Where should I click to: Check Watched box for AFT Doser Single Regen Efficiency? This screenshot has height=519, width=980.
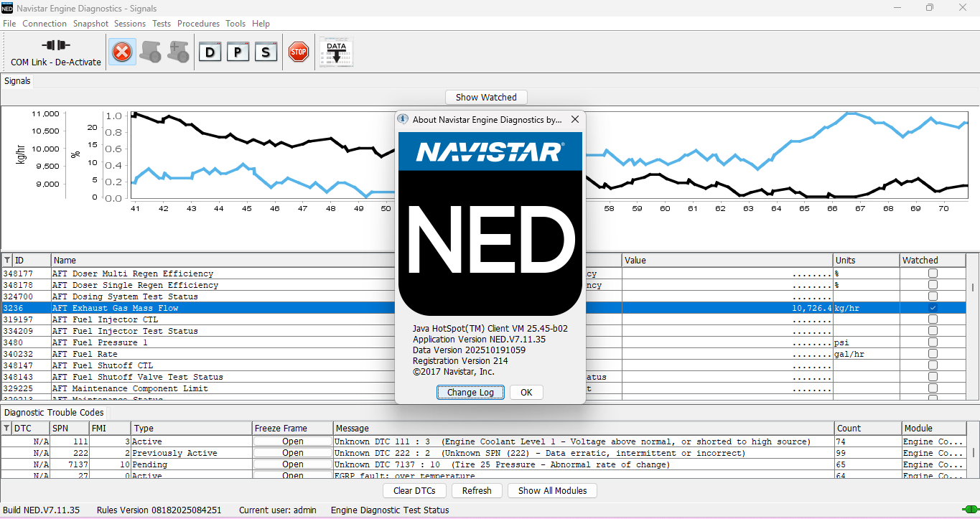click(x=933, y=285)
